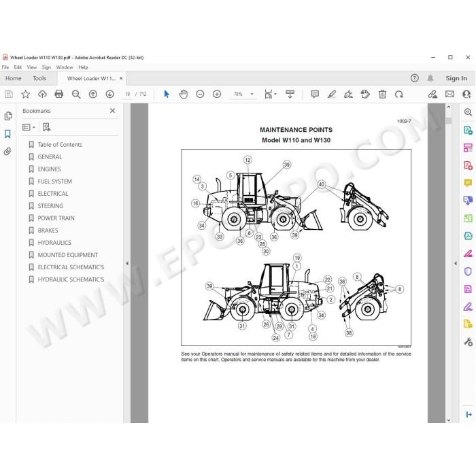Open Help question mark icon
This screenshot has height=476, width=476.
(414, 78)
